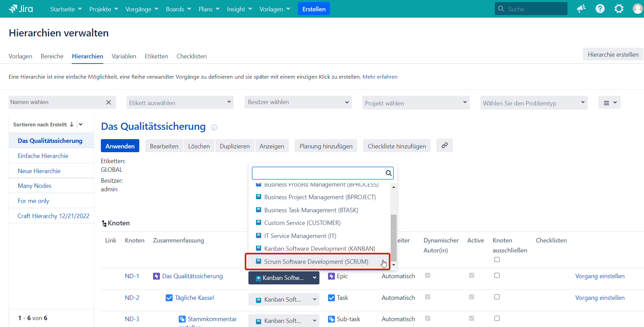The image size is (644, 327).
Task: Open the Mehr erfahren link
Action: (380, 77)
